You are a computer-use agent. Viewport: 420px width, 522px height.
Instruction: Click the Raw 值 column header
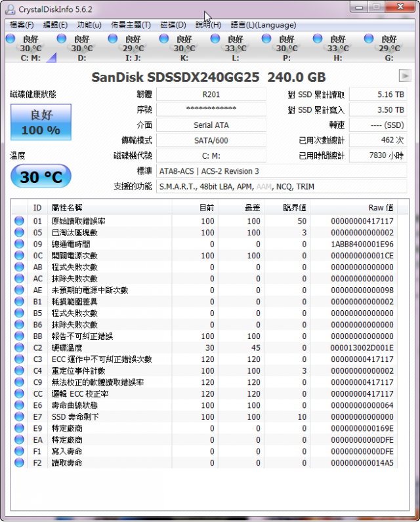click(354, 208)
